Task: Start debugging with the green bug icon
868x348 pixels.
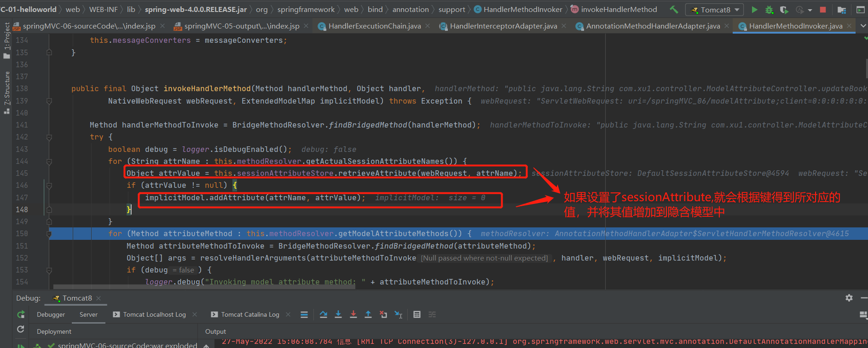Action: click(x=769, y=9)
